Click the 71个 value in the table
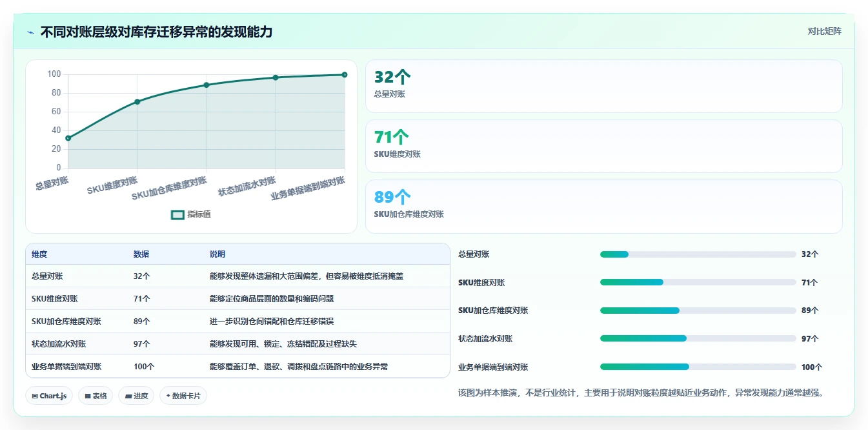868x430 pixels. click(142, 298)
